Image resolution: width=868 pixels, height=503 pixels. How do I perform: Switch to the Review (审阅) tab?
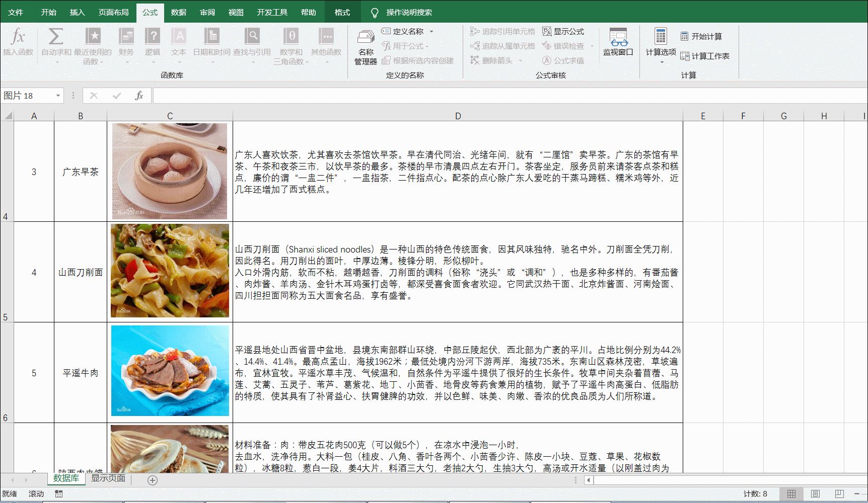[207, 12]
